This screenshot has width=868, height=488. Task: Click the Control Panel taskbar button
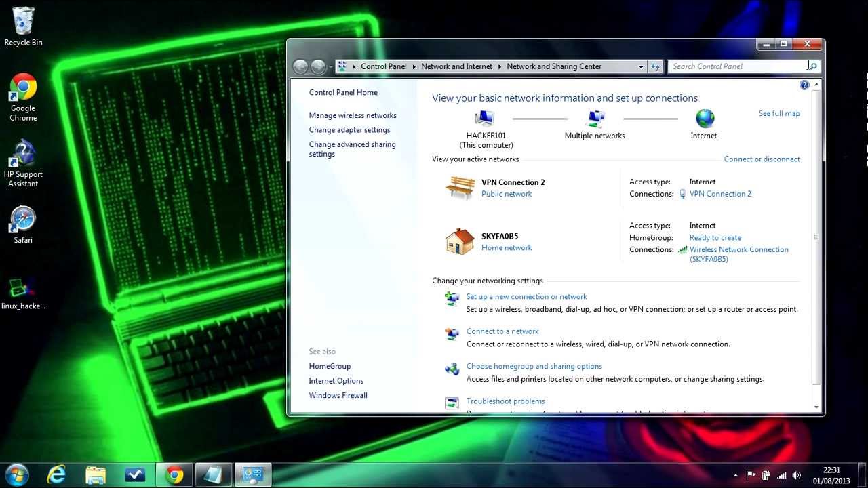(253, 475)
